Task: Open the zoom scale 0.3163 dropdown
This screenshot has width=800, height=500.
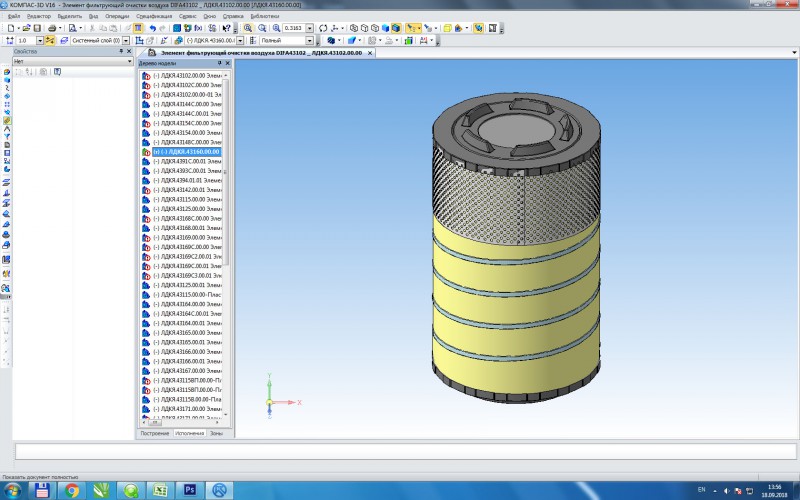Action: pos(310,28)
